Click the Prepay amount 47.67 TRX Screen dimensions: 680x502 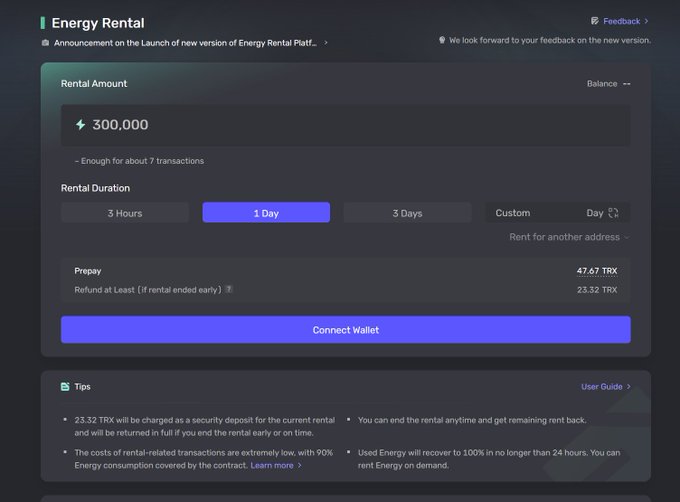(597, 271)
